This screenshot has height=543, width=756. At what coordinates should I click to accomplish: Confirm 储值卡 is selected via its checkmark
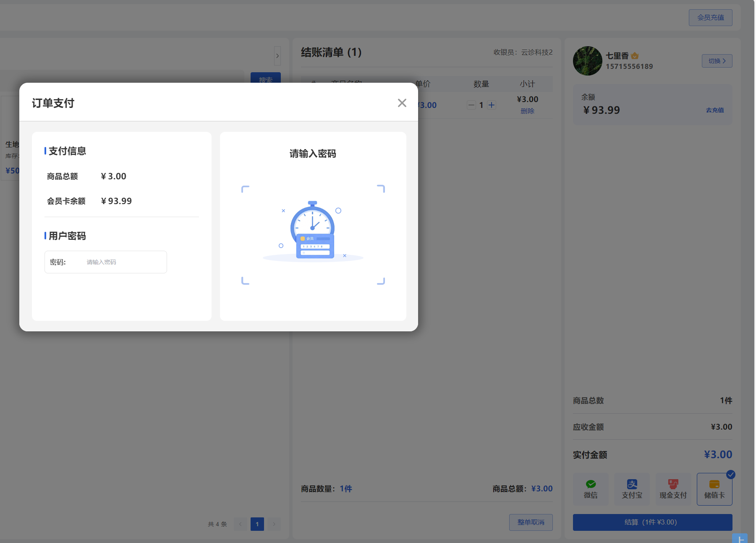(731, 475)
